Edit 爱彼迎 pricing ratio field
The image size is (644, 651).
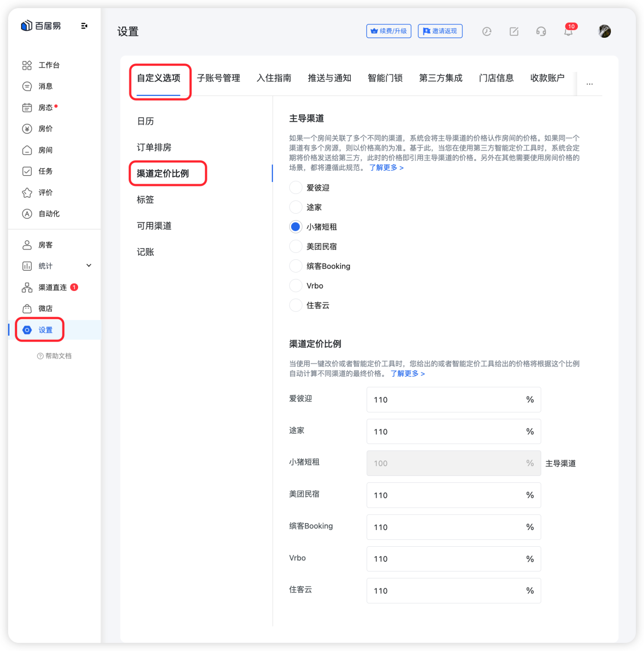point(454,400)
